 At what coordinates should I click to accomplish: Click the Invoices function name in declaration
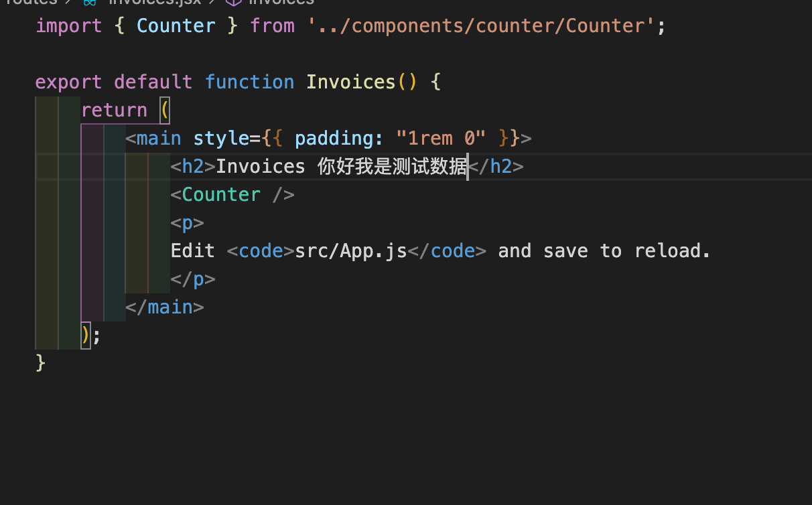click(351, 82)
